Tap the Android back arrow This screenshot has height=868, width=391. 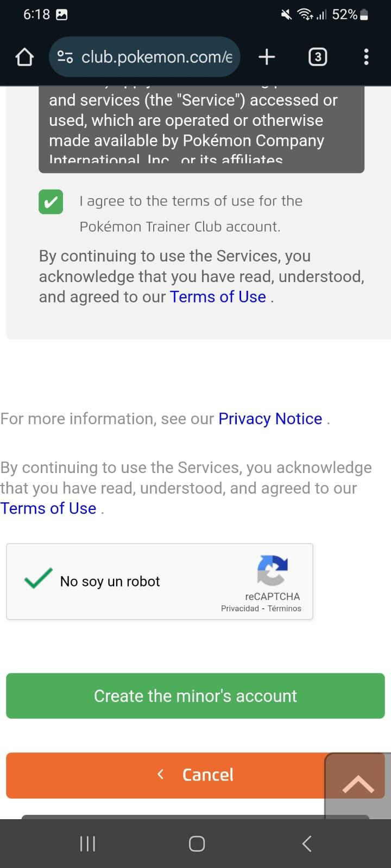pyautogui.click(x=307, y=844)
